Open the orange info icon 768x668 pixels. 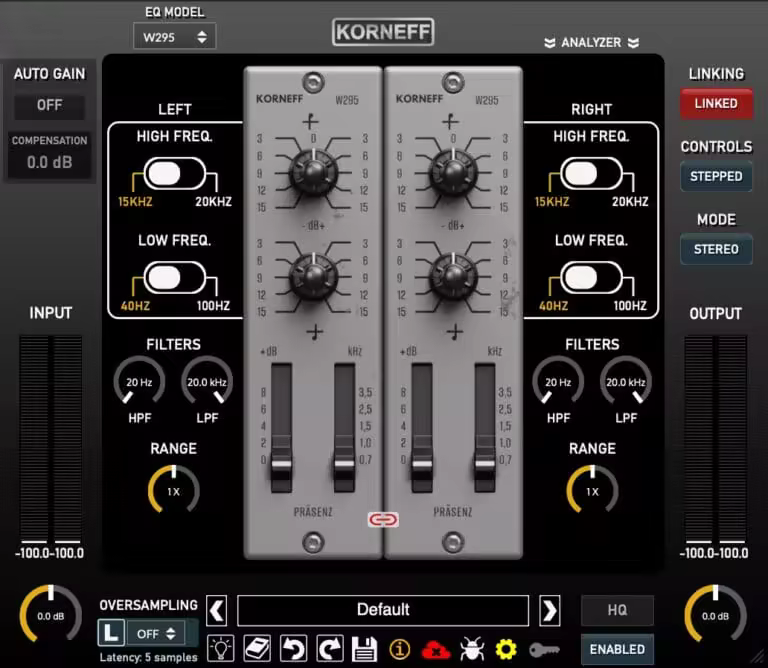400,648
